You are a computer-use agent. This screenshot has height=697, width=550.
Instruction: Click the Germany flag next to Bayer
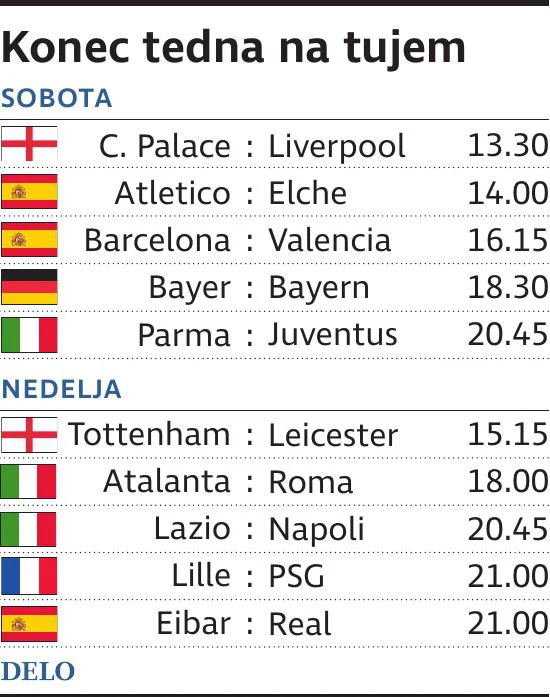click(x=29, y=287)
